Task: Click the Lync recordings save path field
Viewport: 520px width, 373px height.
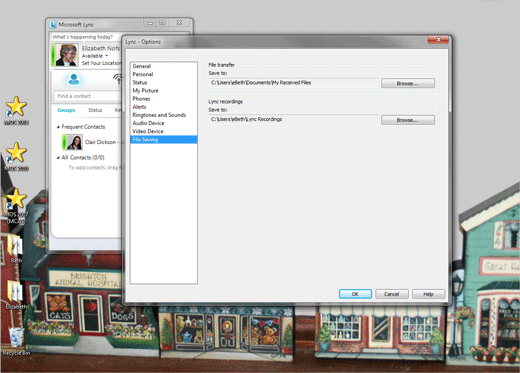Action: point(294,119)
